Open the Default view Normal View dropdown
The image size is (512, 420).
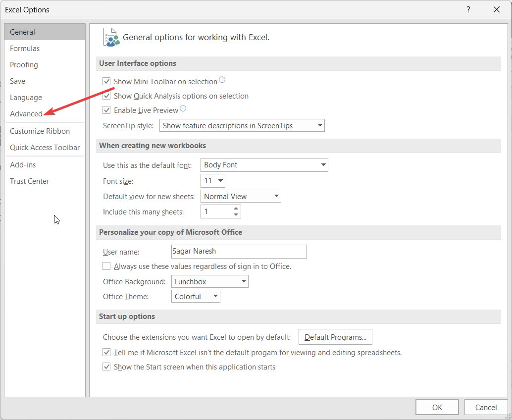click(241, 196)
